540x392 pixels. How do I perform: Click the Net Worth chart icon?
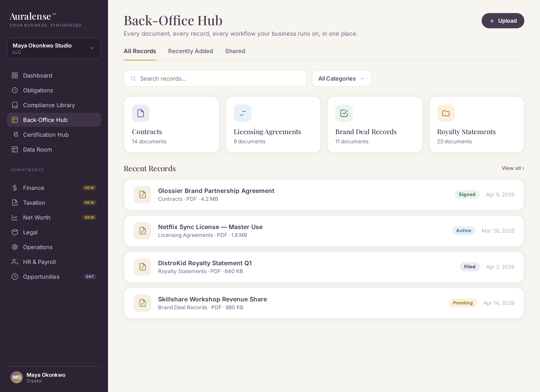pos(15,217)
